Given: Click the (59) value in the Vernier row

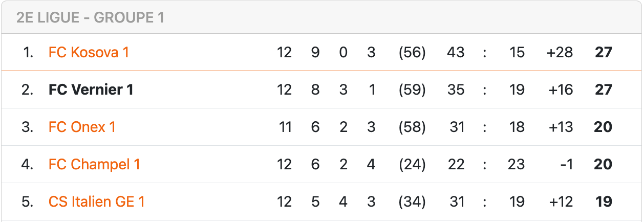Looking at the screenshot, I should pyautogui.click(x=412, y=90).
